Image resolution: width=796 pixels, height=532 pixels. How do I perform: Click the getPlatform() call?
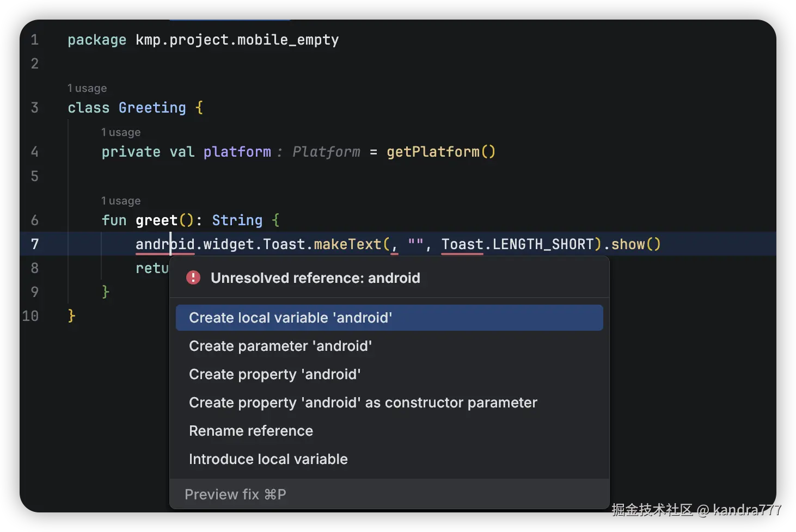[441, 152]
